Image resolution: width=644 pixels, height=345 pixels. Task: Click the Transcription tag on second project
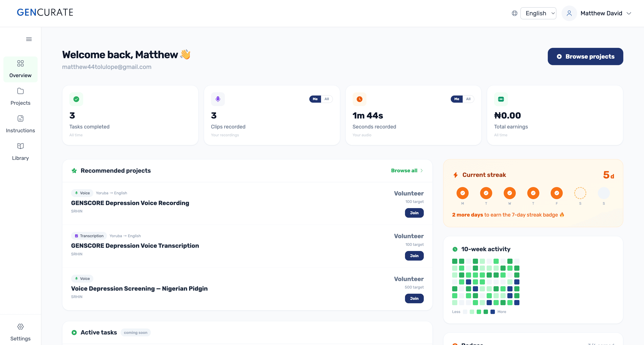point(89,236)
